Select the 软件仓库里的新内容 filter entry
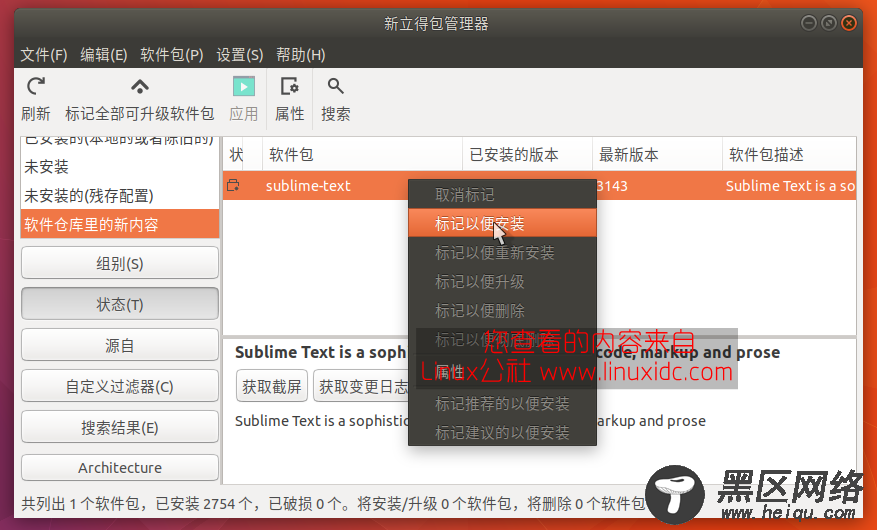The width and height of the screenshot is (877, 530). (x=120, y=225)
